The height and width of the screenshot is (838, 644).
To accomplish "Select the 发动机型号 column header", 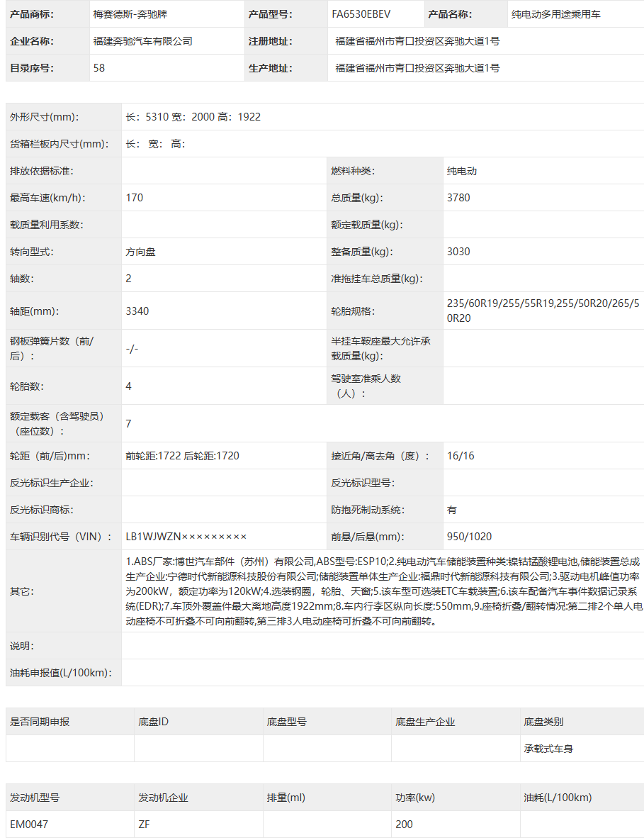I will (35, 798).
